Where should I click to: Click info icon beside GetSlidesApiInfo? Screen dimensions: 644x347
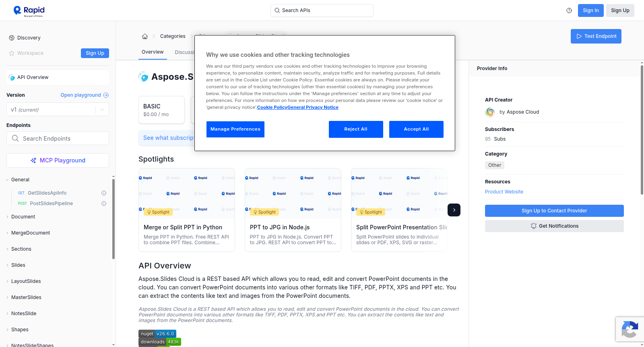coord(104,193)
